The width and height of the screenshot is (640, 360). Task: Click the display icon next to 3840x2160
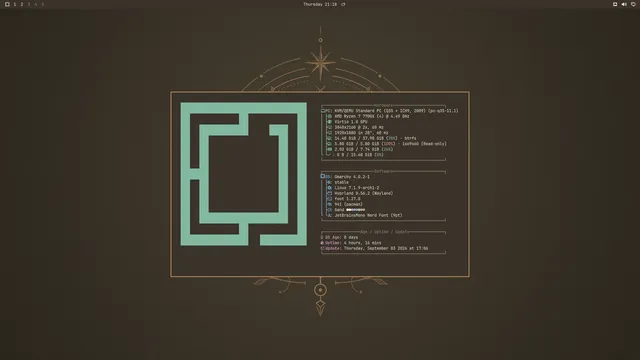pyautogui.click(x=329, y=127)
